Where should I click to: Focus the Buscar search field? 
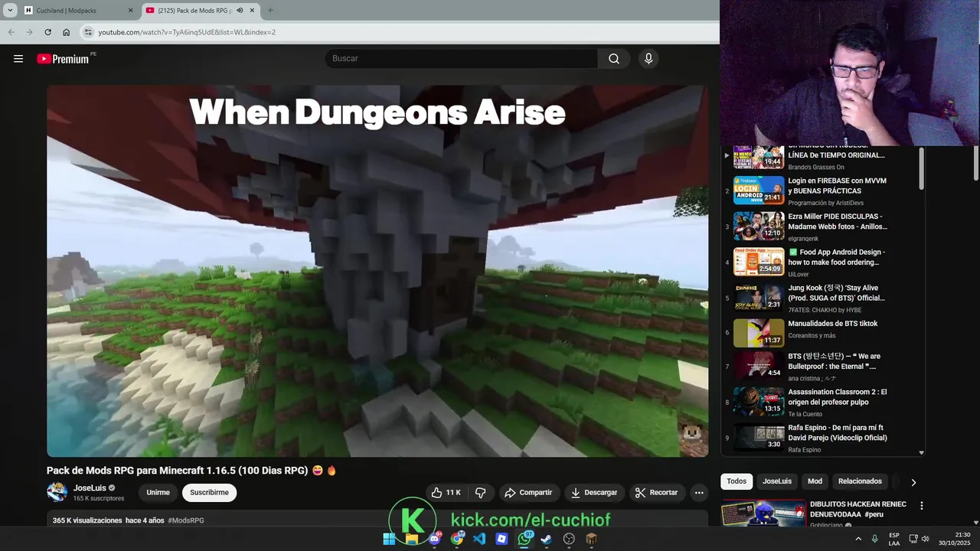(462, 59)
